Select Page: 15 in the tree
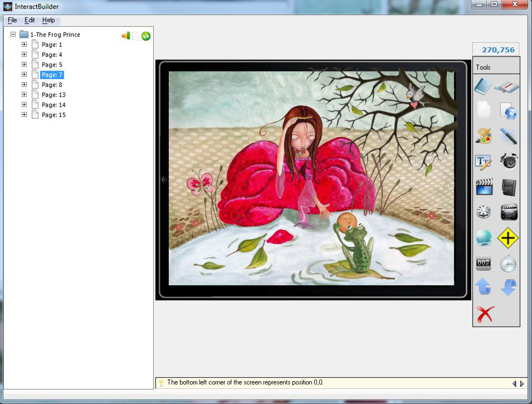The image size is (532, 404). [53, 115]
